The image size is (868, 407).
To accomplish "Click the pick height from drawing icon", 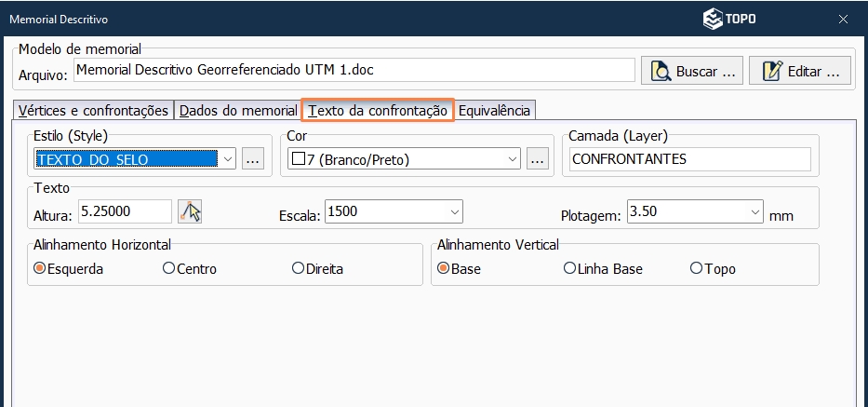I will [190, 211].
